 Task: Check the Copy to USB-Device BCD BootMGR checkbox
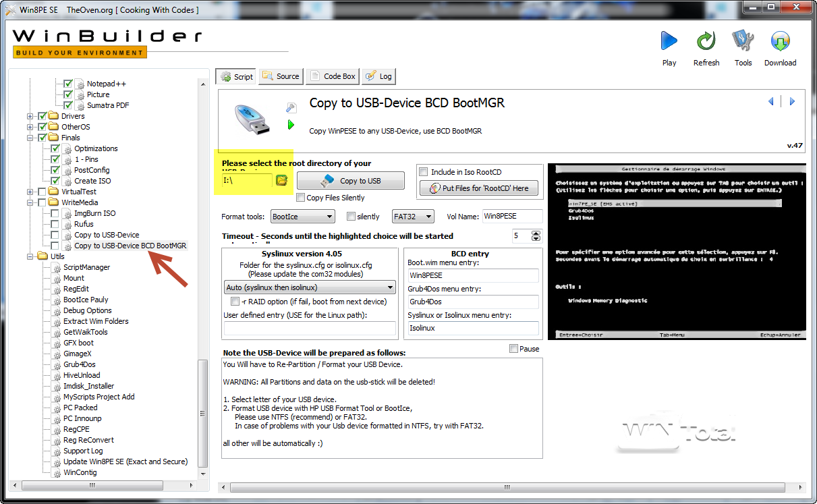[x=55, y=246]
